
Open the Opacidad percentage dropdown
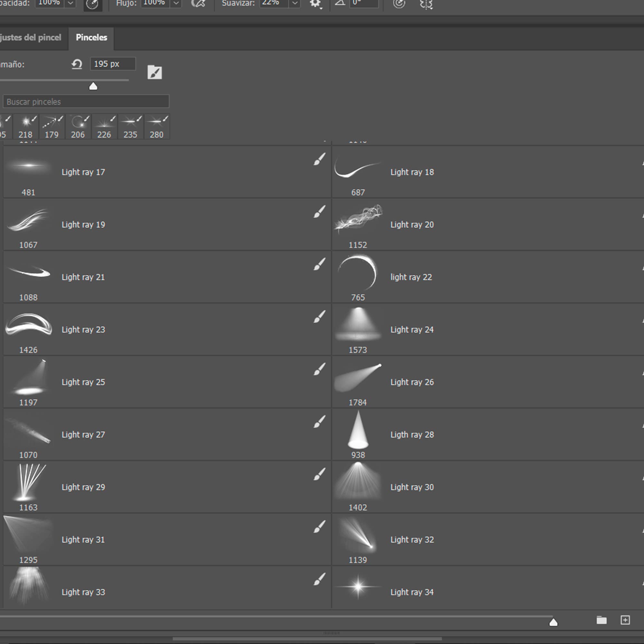click(x=70, y=3)
